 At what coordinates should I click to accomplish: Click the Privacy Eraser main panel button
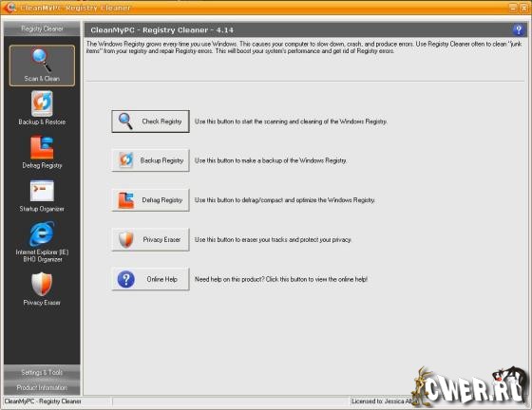point(150,239)
